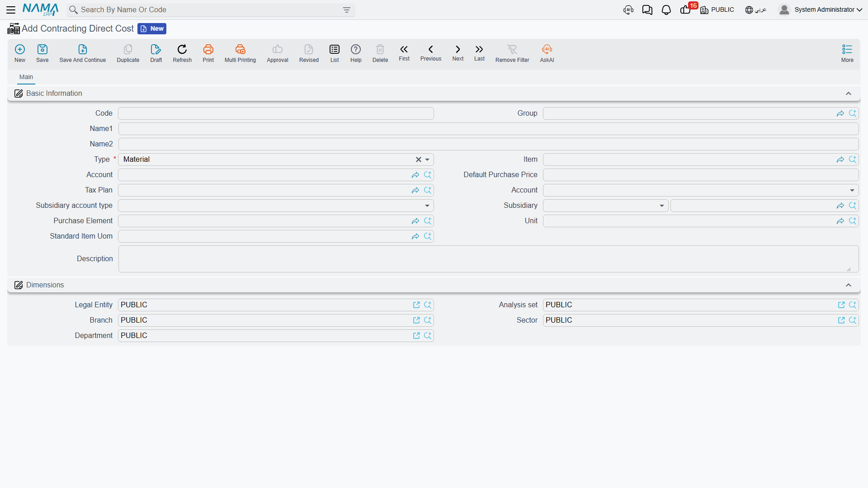The image size is (868, 488).
Task: Navigate to Purchase Element record arrow
Action: (x=415, y=221)
